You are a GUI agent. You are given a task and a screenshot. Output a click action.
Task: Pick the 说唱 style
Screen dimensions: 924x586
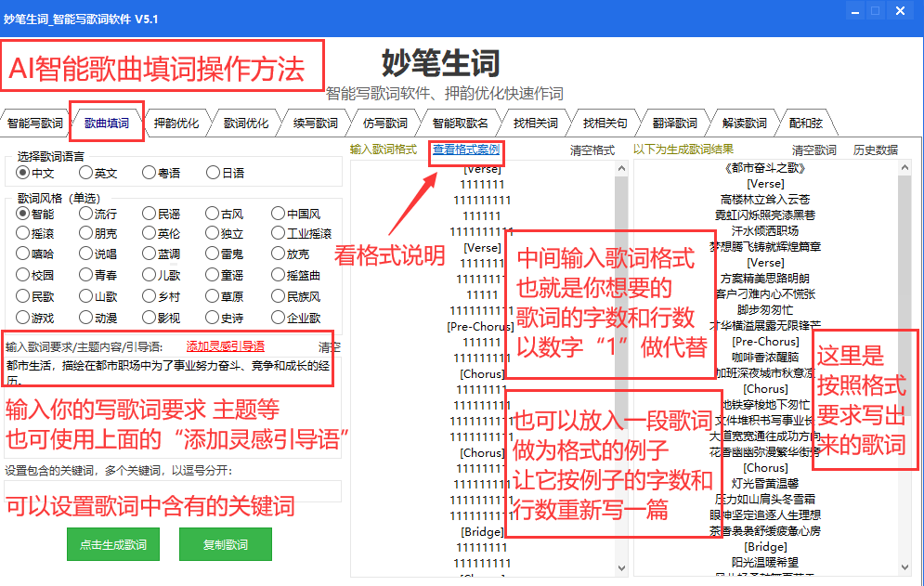coord(98,254)
